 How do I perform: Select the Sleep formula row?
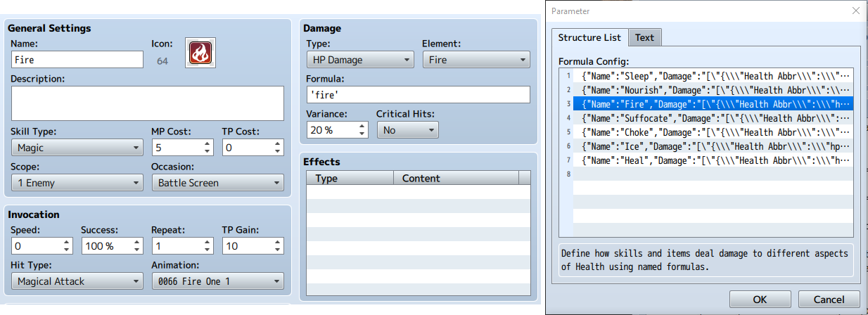[x=713, y=75]
